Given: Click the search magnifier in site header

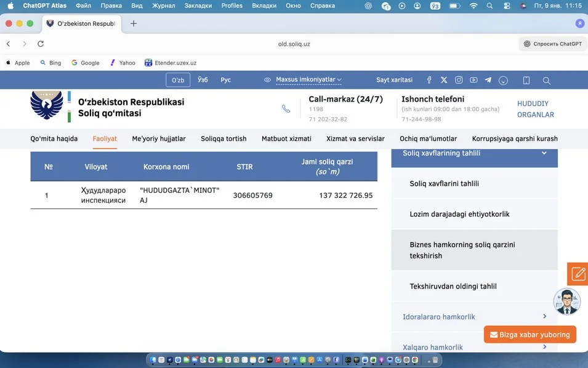Looking at the screenshot, I should 546,80.
